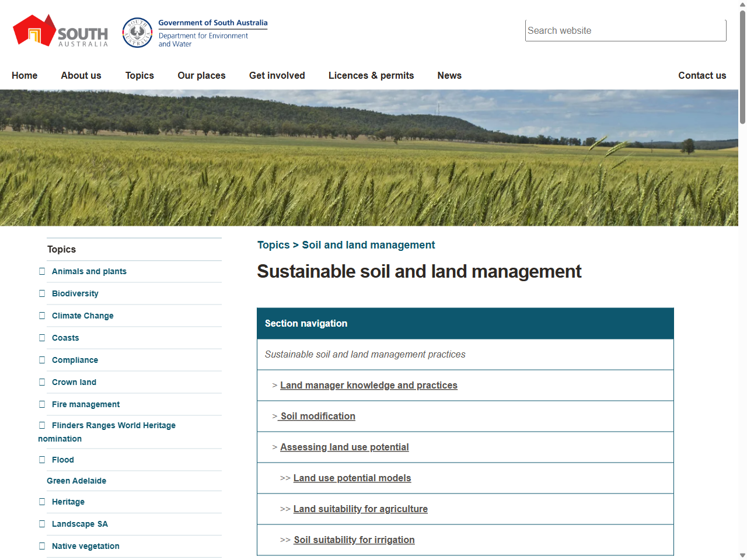This screenshot has height=560, width=747.
Task: Open the Biodiversity topic
Action: pyautogui.click(x=75, y=293)
